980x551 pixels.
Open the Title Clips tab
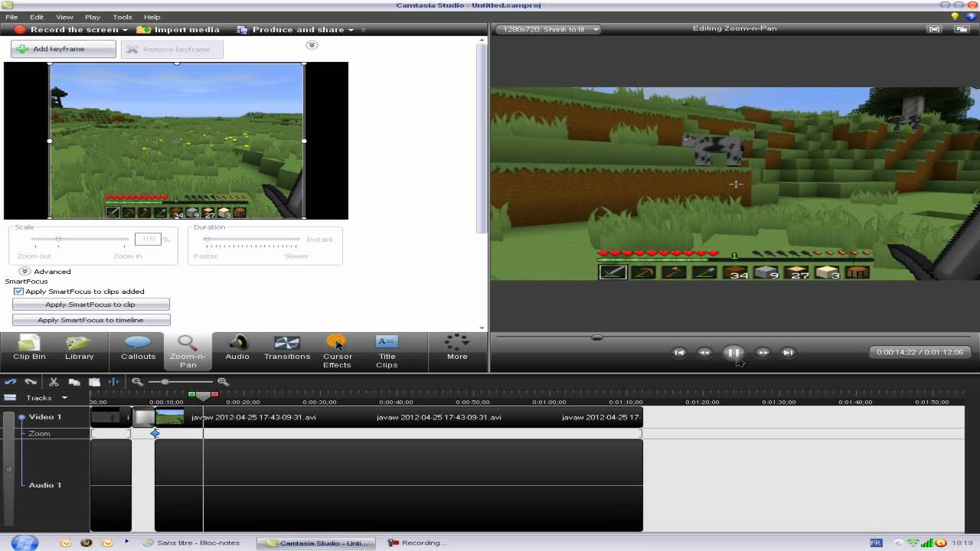click(x=387, y=352)
